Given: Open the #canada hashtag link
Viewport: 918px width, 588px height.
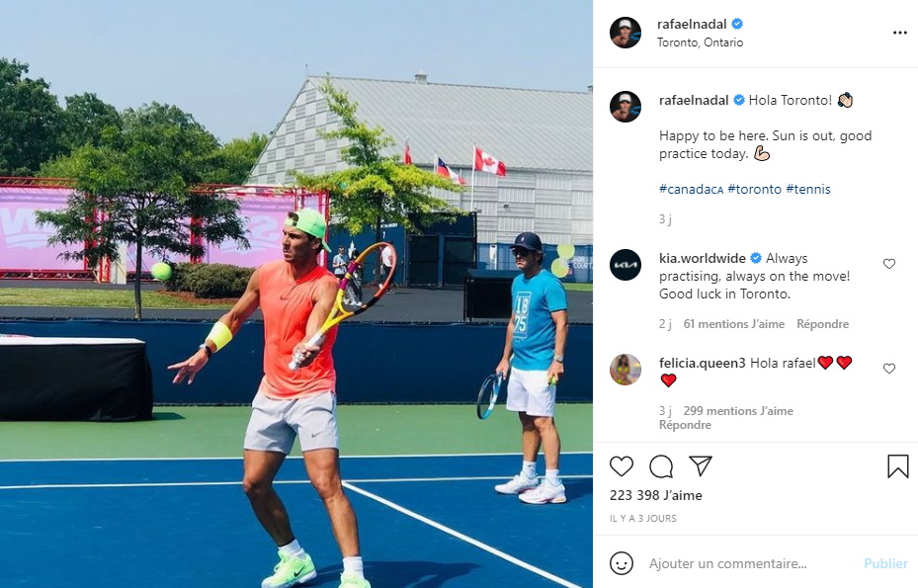Looking at the screenshot, I should point(691,189).
